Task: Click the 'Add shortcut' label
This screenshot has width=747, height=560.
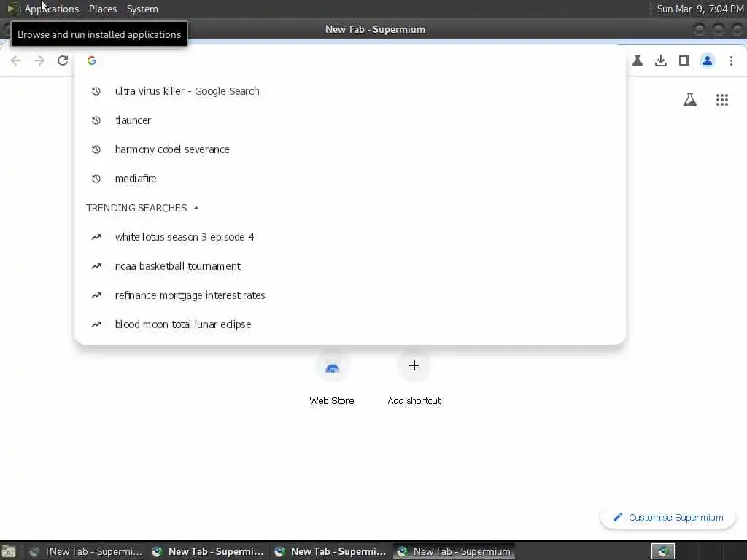Action: (x=414, y=401)
